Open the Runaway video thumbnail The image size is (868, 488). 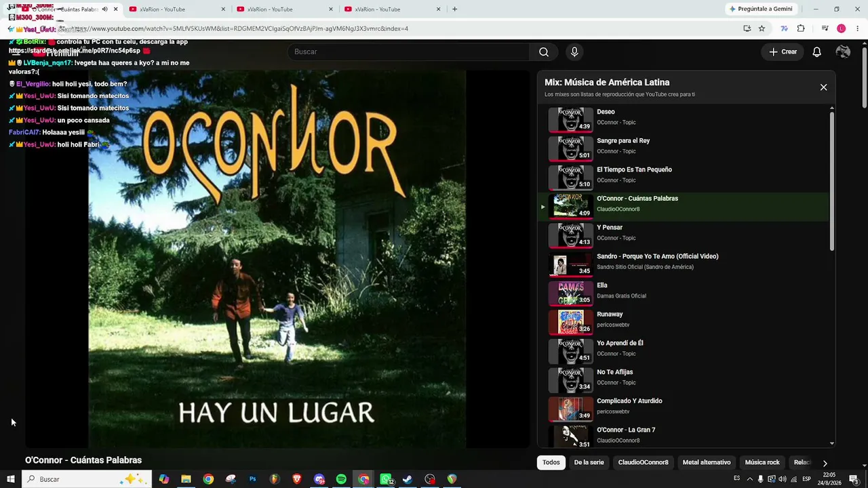click(570, 322)
